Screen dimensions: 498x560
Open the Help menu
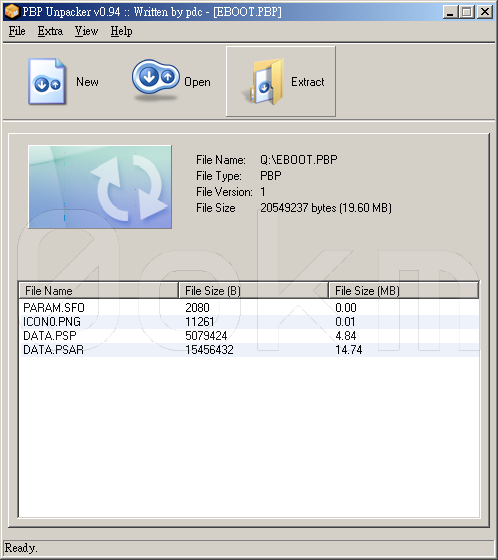[x=121, y=31]
